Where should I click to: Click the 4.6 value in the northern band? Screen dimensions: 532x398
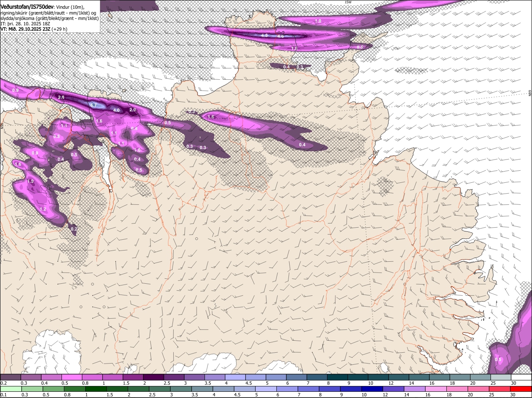point(280,37)
